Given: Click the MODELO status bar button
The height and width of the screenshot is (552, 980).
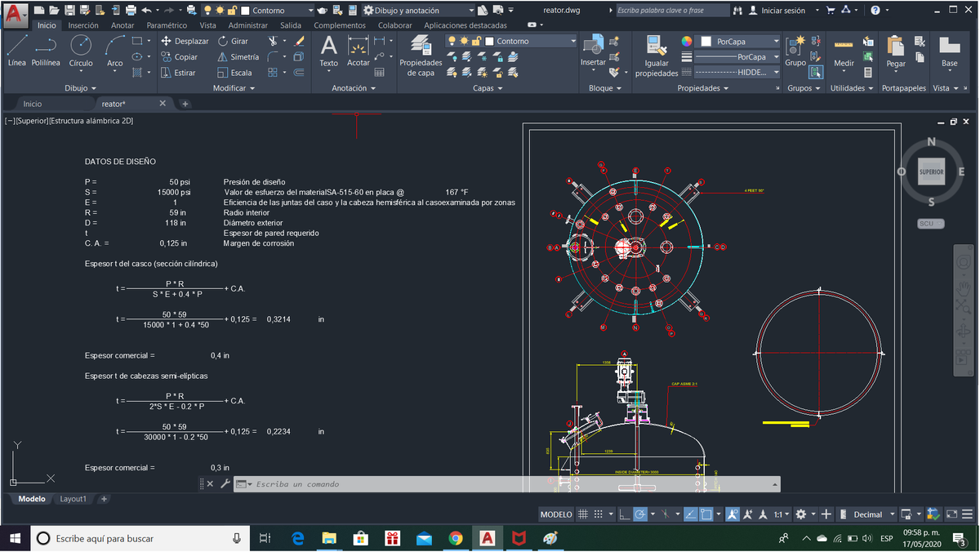Looking at the screenshot, I should 556,514.
